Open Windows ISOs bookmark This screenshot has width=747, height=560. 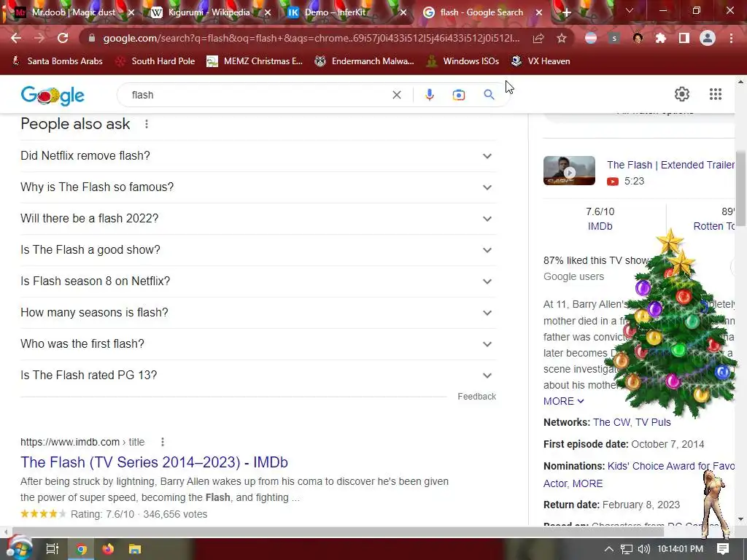[462, 61]
